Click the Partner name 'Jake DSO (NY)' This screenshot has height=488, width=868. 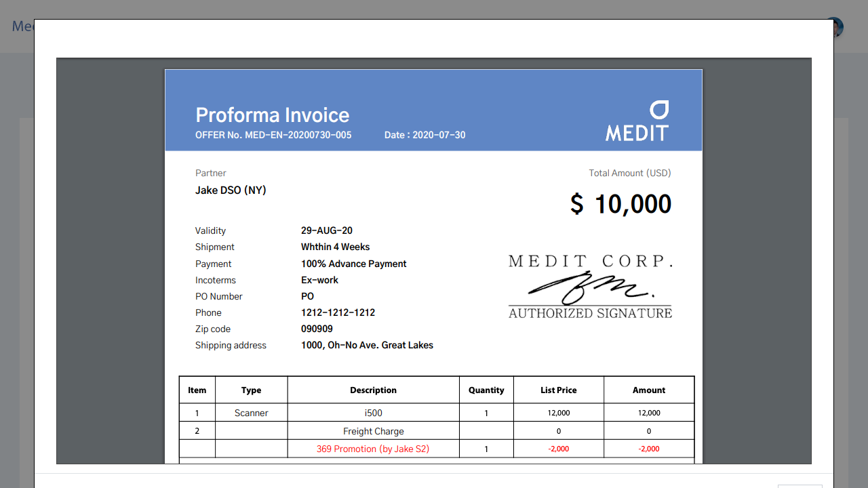[231, 190]
